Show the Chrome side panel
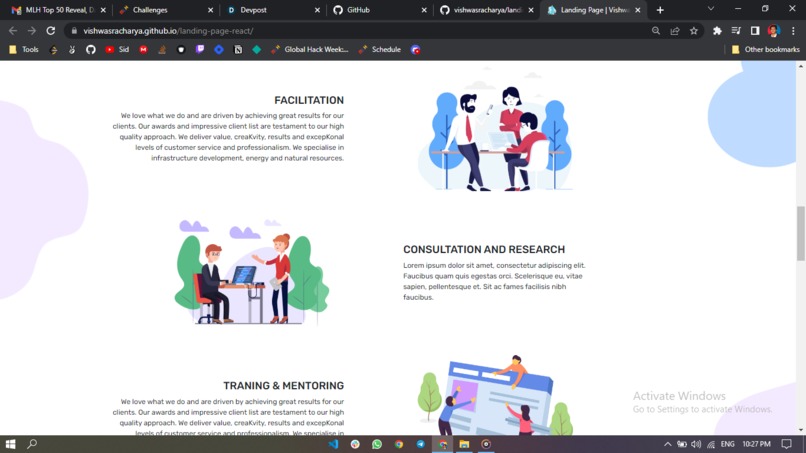 (755, 31)
